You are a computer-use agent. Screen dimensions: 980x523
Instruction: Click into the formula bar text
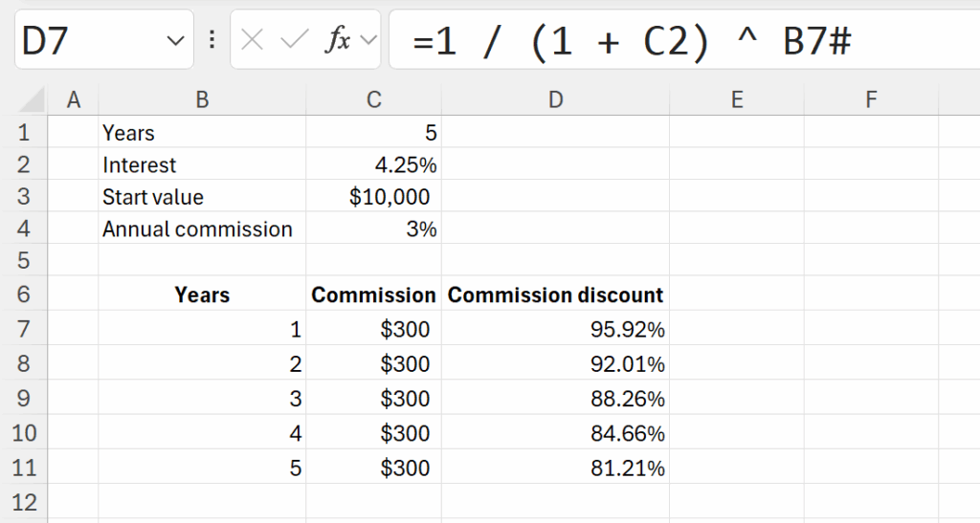pyautogui.click(x=670, y=40)
